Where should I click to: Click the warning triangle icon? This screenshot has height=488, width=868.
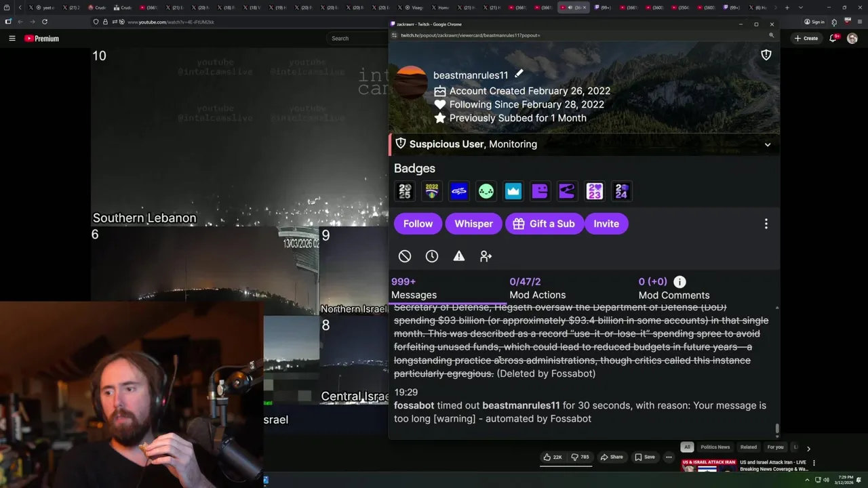[459, 256]
